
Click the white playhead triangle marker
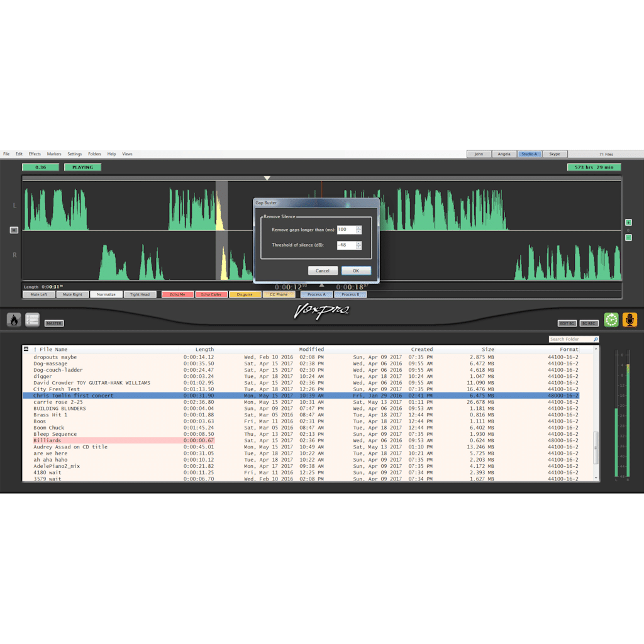click(267, 178)
